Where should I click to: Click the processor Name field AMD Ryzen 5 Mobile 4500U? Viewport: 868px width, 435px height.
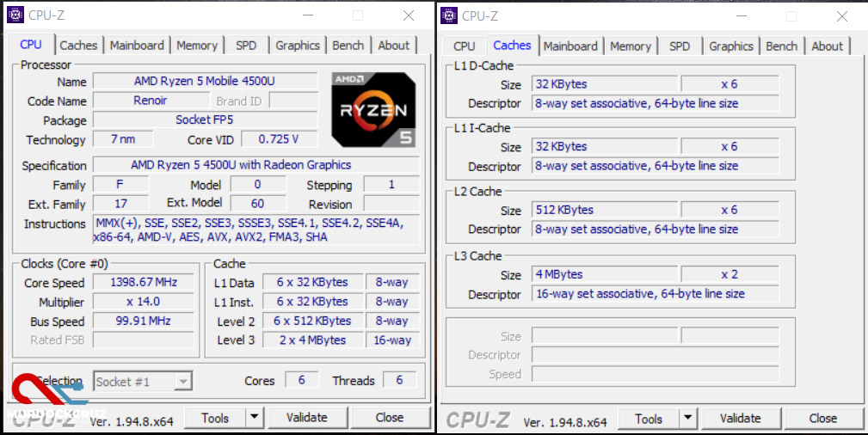tap(205, 81)
